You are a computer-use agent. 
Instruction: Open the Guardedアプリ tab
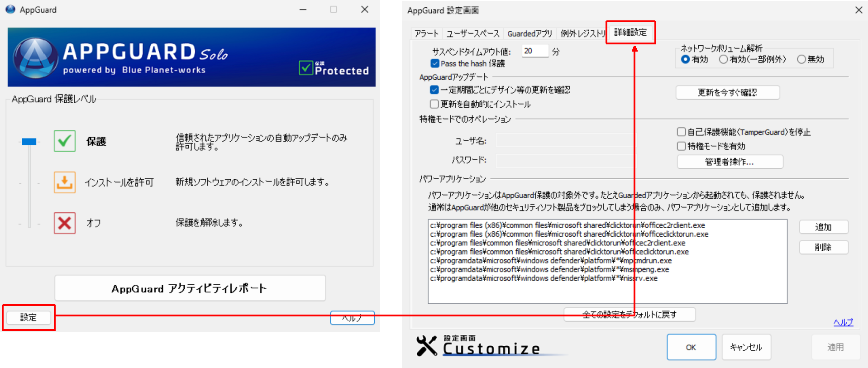pyautogui.click(x=530, y=33)
